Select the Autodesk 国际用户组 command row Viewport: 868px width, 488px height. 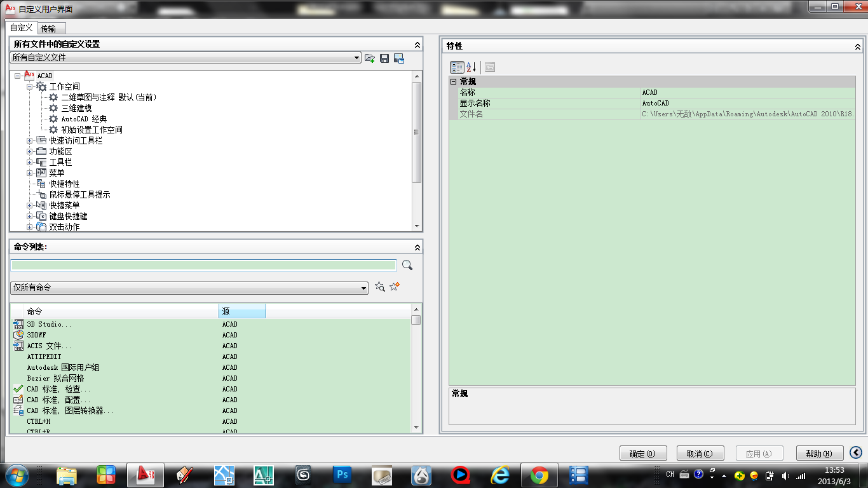click(210, 367)
